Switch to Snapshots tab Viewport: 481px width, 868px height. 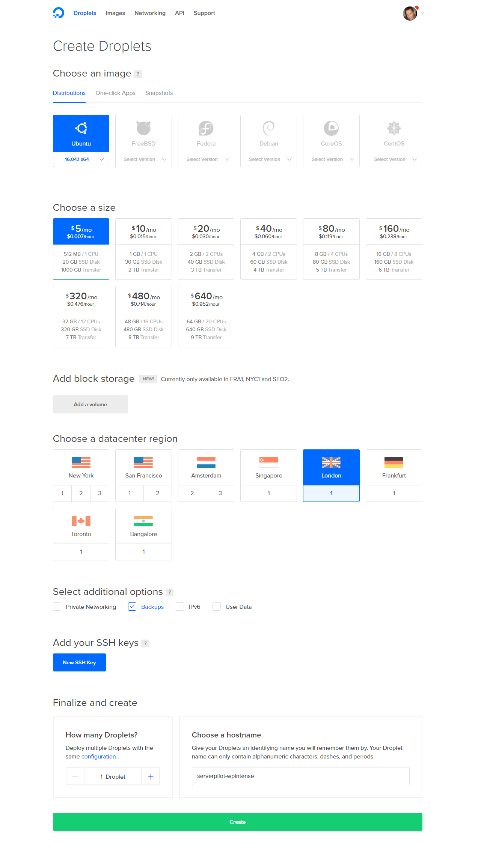tap(159, 93)
